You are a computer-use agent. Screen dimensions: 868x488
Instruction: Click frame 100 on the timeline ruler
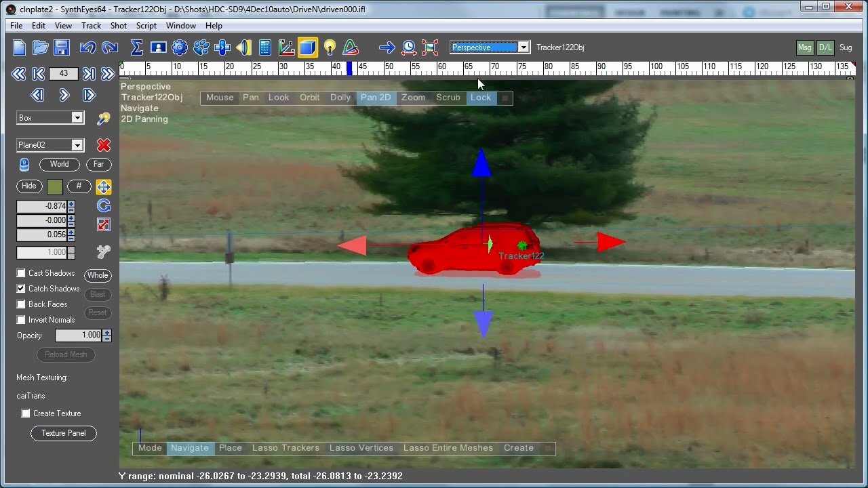(x=655, y=67)
